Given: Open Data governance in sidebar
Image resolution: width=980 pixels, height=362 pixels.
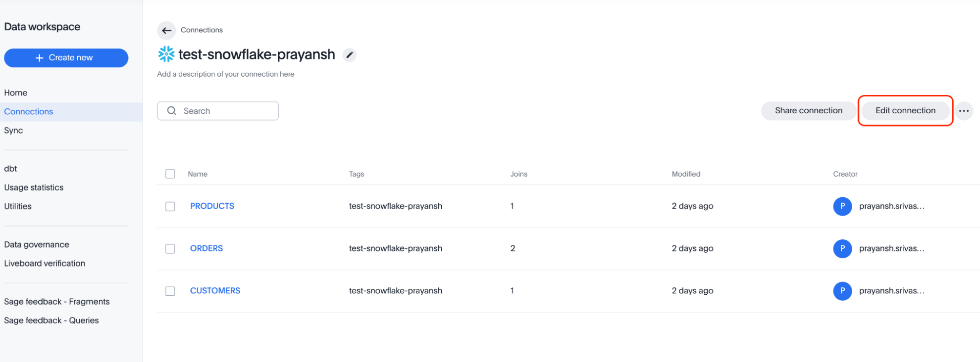Looking at the screenshot, I should click(x=37, y=244).
